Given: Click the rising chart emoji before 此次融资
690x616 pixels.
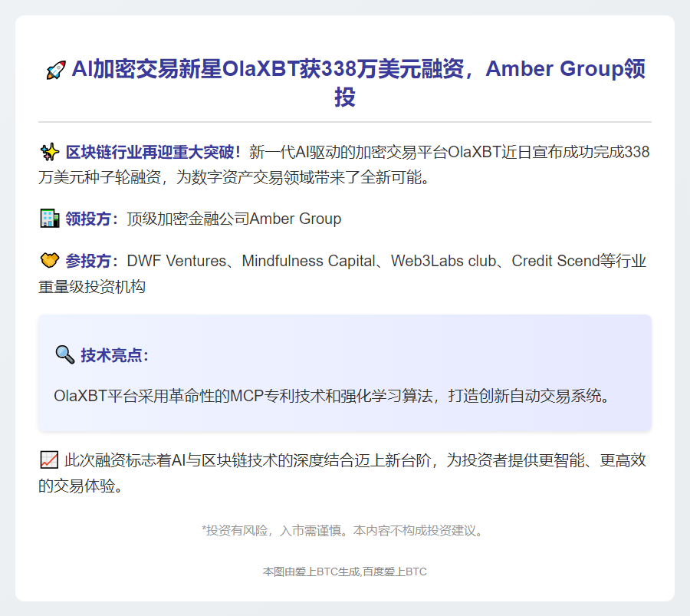Looking at the screenshot, I should pos(49,460).
